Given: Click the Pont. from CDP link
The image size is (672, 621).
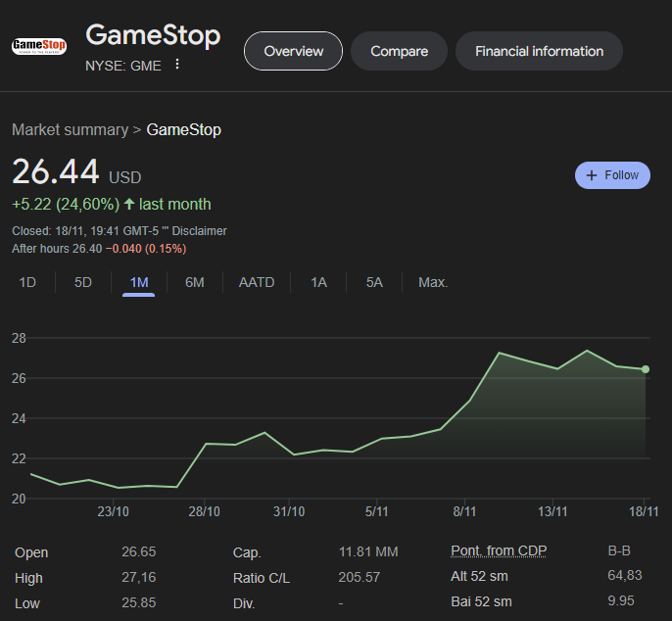Looking at the screenshot, I should coord(499,550).
